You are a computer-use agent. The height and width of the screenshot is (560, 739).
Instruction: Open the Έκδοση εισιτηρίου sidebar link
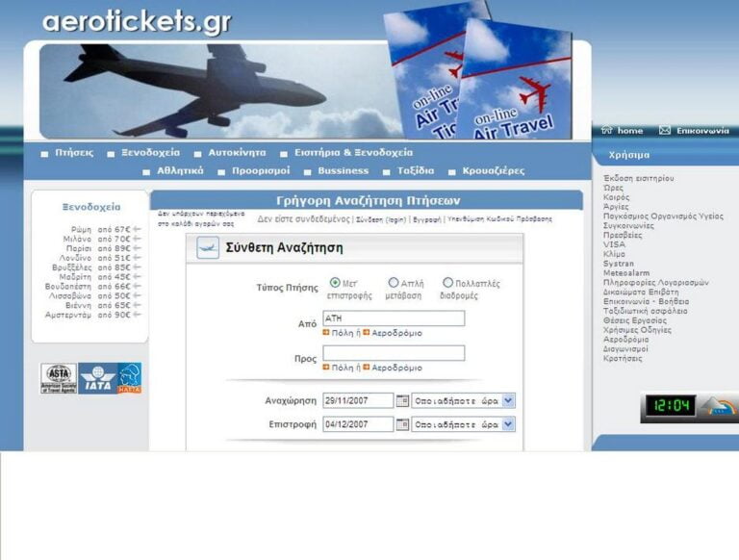638,178
